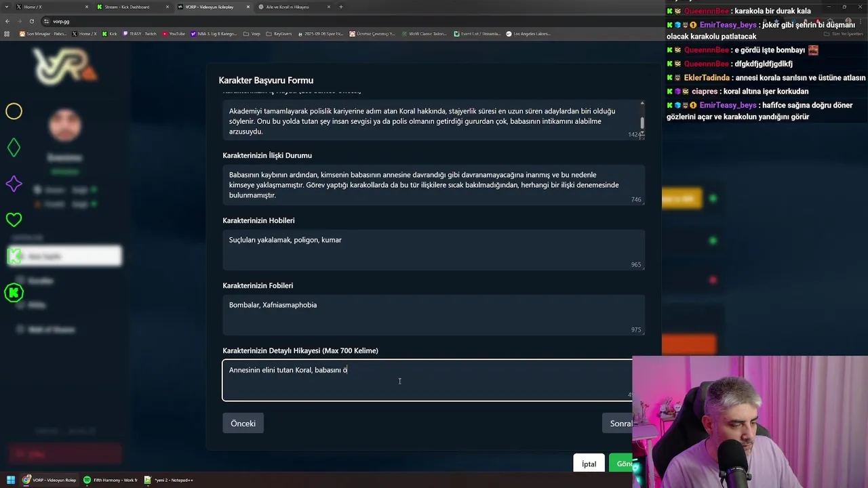Open a new browser tab with plus button
The image size is (868, 488).
tap(340, 7)
